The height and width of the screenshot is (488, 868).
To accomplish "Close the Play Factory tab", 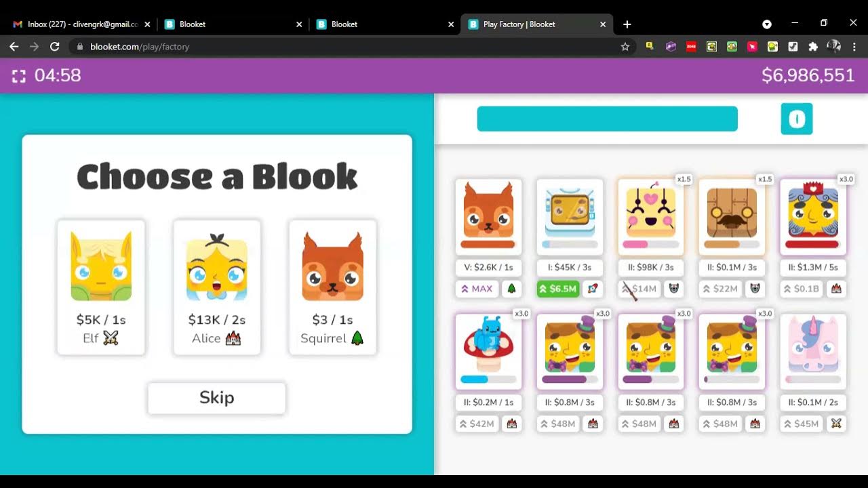I will tap(603, 24).
